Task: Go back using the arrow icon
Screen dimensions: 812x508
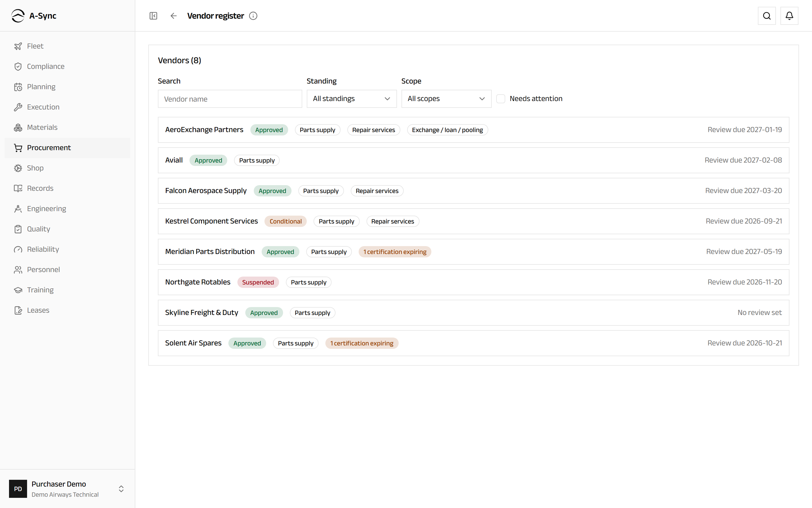Action: click(x=173, y=16)
